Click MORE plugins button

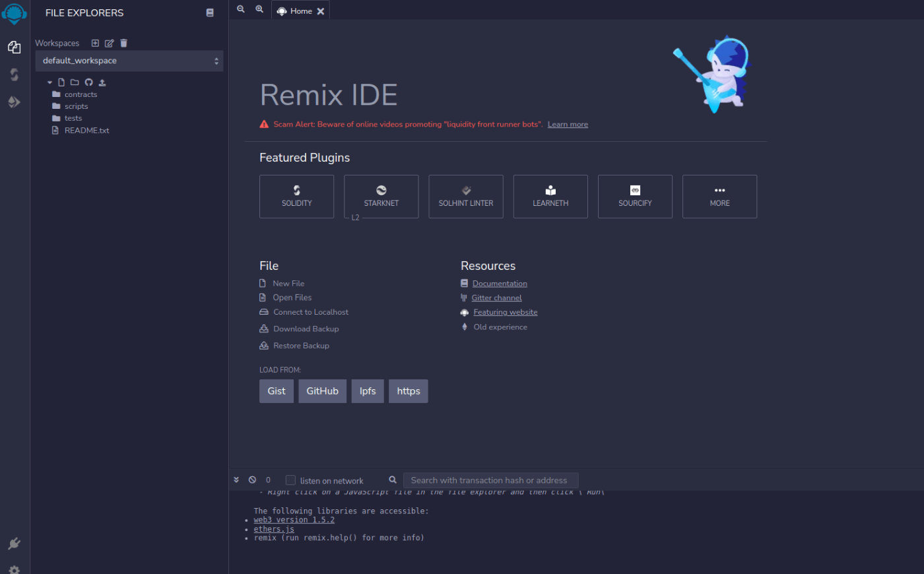point(719,197)
